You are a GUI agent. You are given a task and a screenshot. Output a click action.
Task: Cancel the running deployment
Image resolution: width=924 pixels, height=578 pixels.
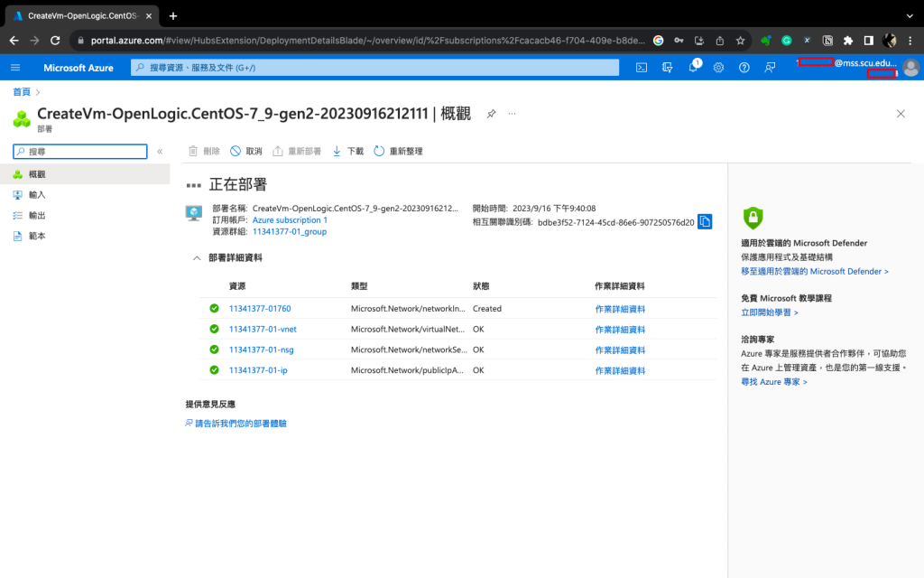click(x=245, y=151)
